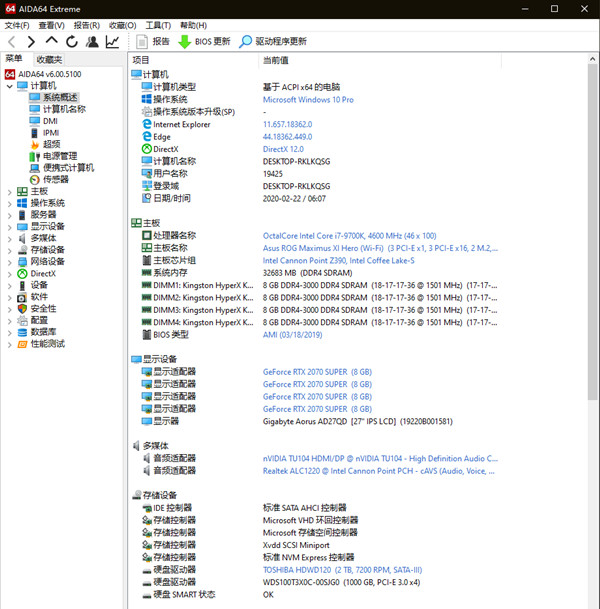This screenshot has height=609, width=600.
Task: Click the 配置 icon in tree
Action: 22,321
